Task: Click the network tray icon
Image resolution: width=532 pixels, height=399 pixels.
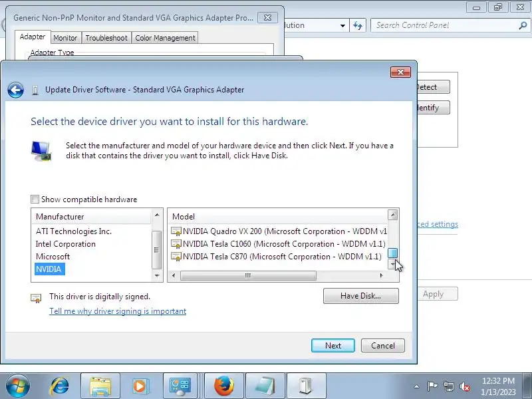Action: pos(448,386)
